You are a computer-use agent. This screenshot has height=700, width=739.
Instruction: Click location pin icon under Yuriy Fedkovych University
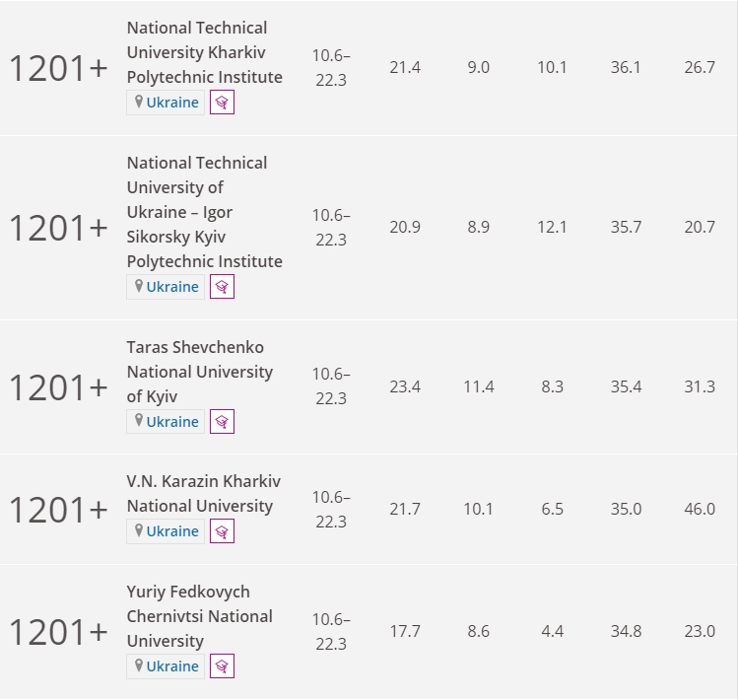[139, 666]
